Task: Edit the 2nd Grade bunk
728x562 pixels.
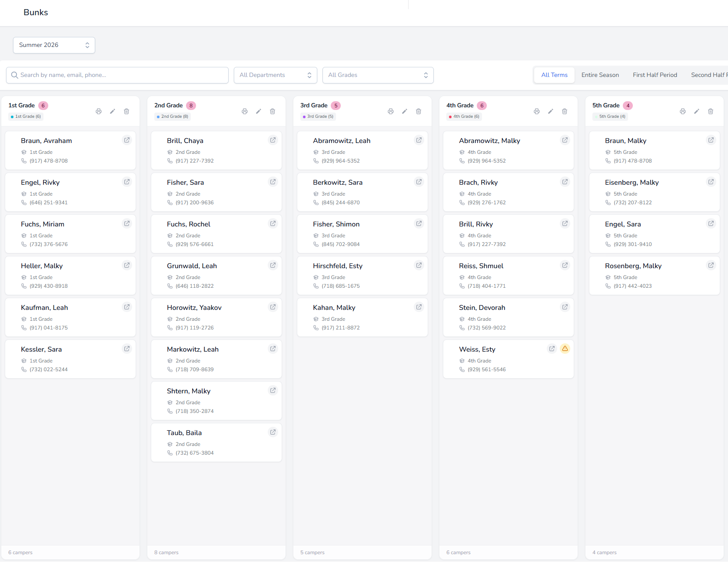Action: point(259,111)
